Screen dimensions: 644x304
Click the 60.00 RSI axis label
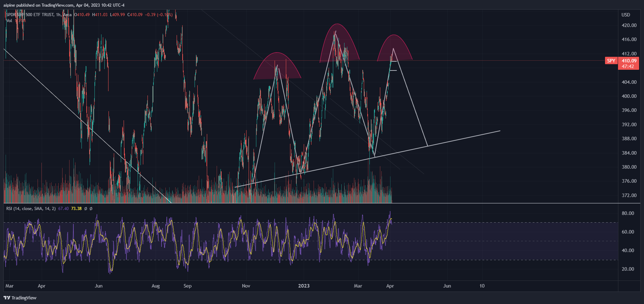(x=628, y=232)
